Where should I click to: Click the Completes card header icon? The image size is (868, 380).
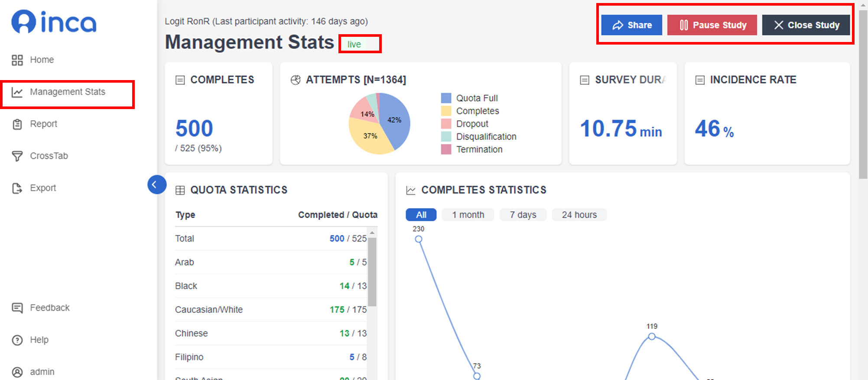pos(180,80)
